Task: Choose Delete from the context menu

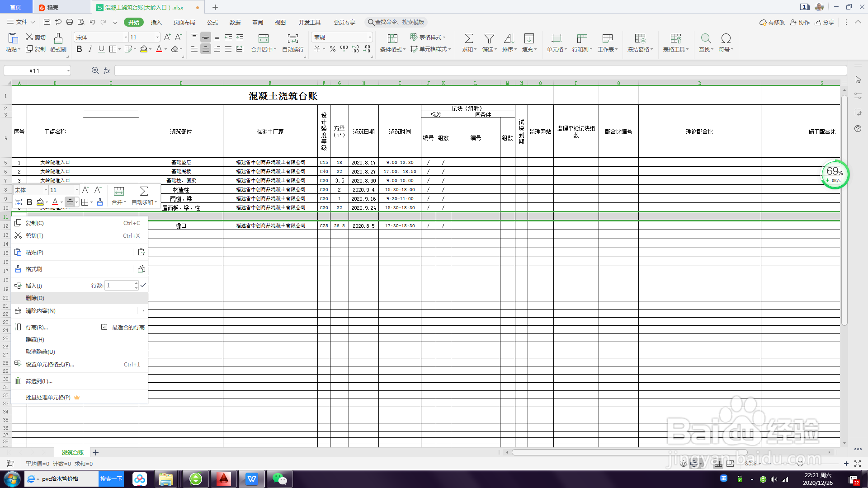Action: point(35,298)
